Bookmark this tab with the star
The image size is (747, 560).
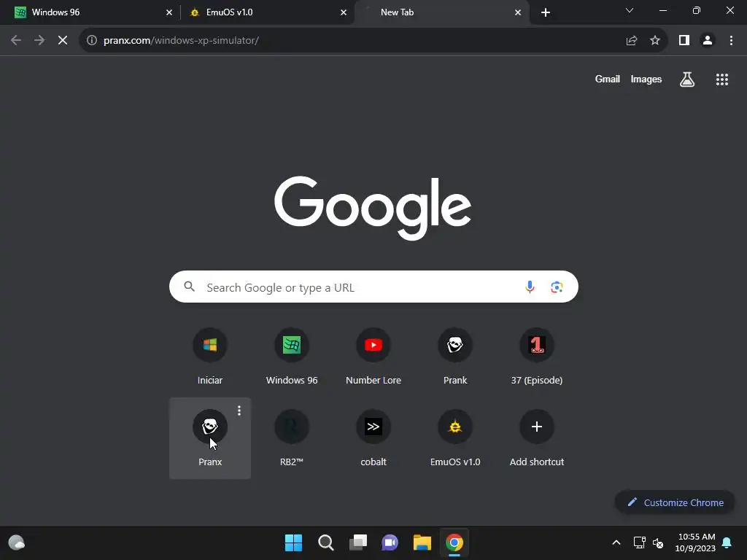655,41
